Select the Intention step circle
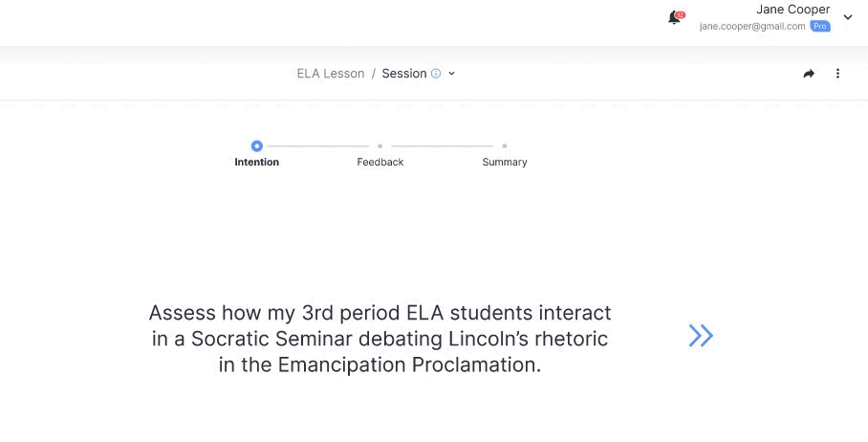The image size is (868, 442). pyautogui.click(x=257, y=146)
